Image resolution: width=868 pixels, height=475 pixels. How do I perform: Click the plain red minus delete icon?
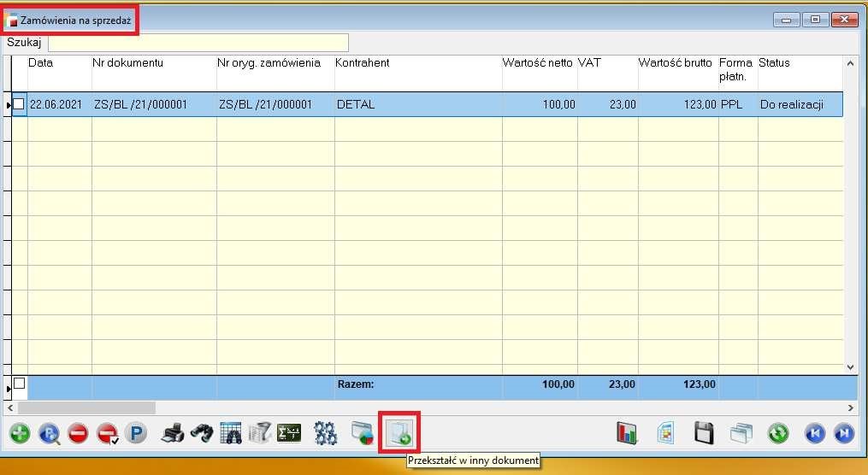(78, 433)
